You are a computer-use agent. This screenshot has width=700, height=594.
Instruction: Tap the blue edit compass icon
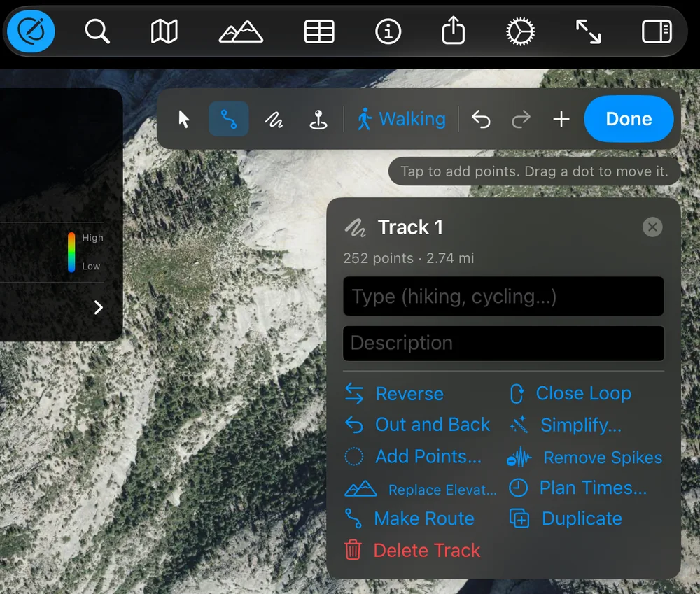point(31,31)
